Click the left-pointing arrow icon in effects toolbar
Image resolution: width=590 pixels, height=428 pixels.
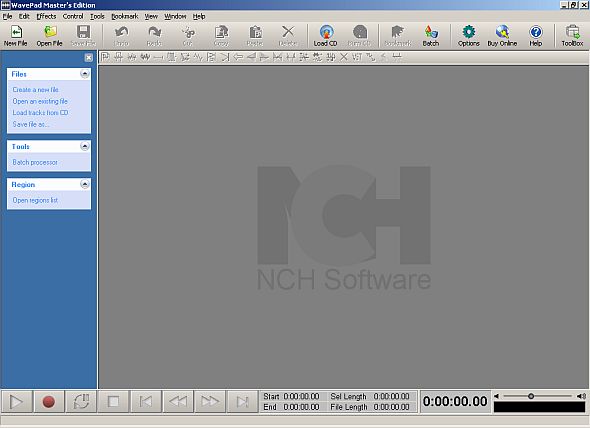point(238,57)
